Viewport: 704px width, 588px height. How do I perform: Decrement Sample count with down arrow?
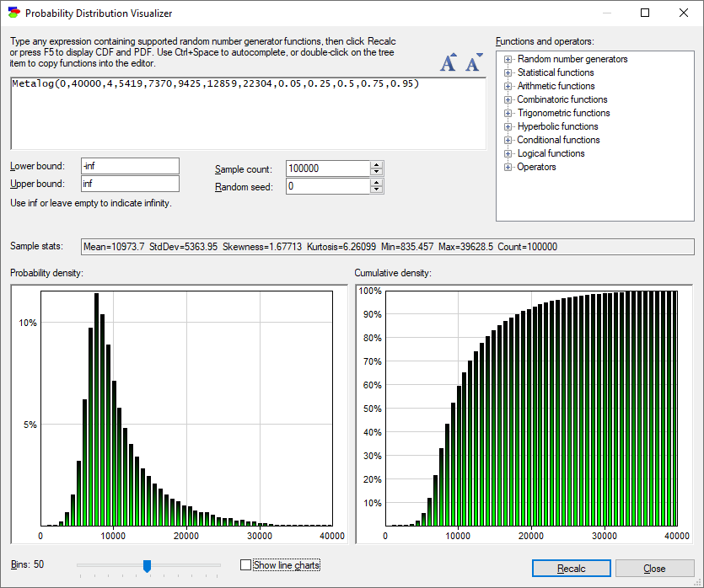[x=377, y=172]
